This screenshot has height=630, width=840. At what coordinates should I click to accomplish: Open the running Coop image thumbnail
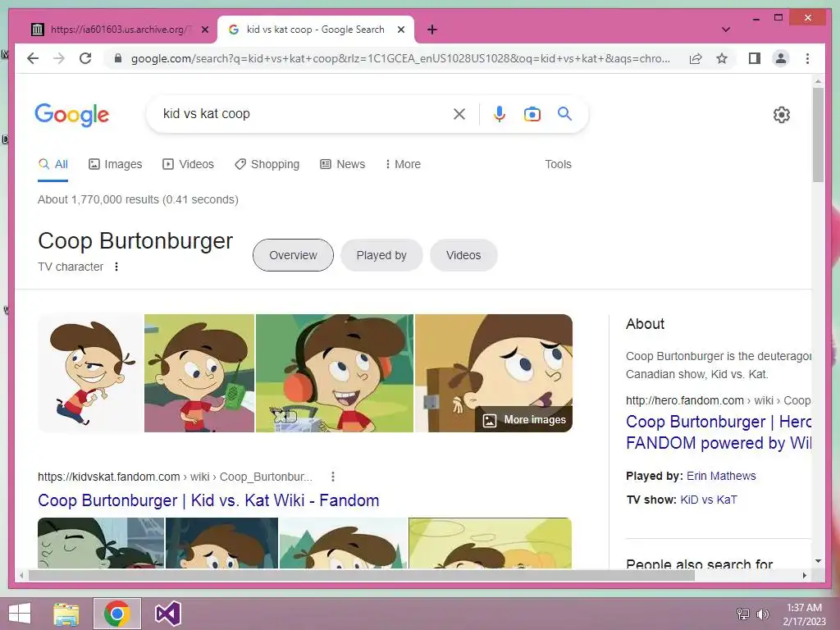point(90,373)
